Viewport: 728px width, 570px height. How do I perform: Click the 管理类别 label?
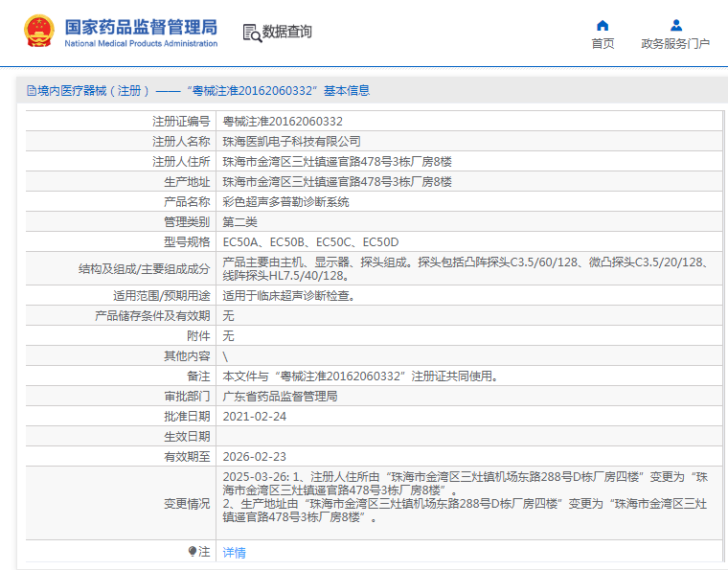[187, 222]
